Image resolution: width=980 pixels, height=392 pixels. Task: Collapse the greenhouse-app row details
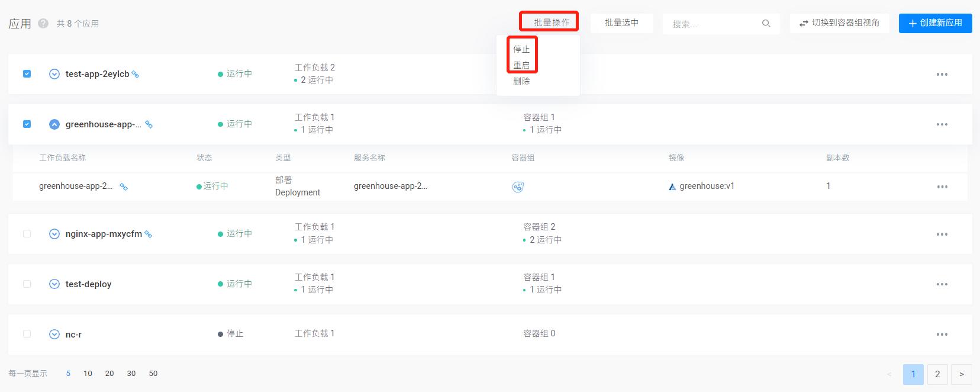click(54, 124)
